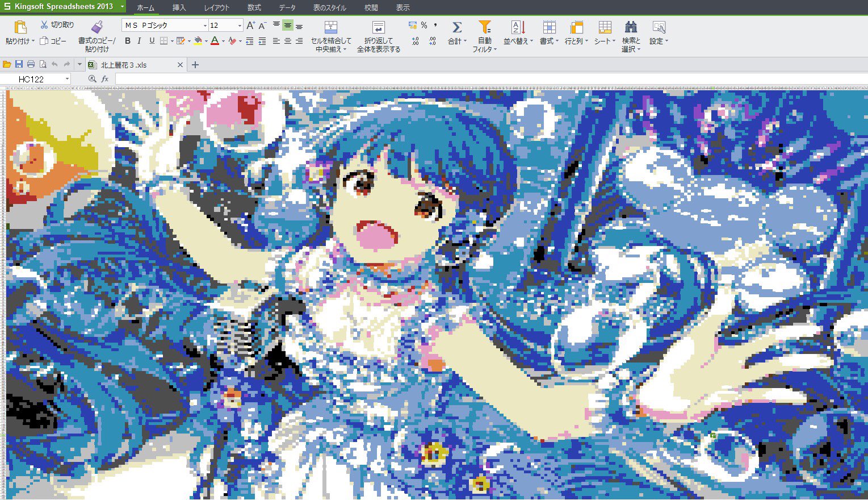Viewport: 868px width, 500px height.
Task: Add new document tab with plus
Action: point(195,65)
